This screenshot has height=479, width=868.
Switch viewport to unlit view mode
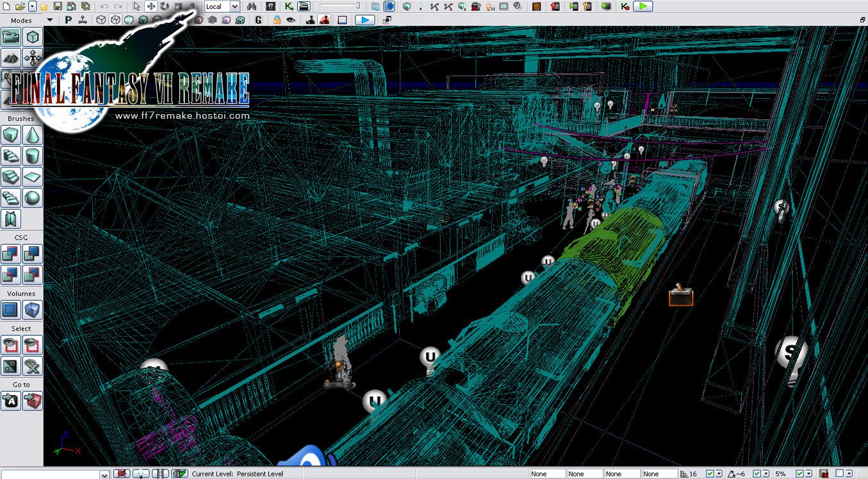click(x=129, y=21)
